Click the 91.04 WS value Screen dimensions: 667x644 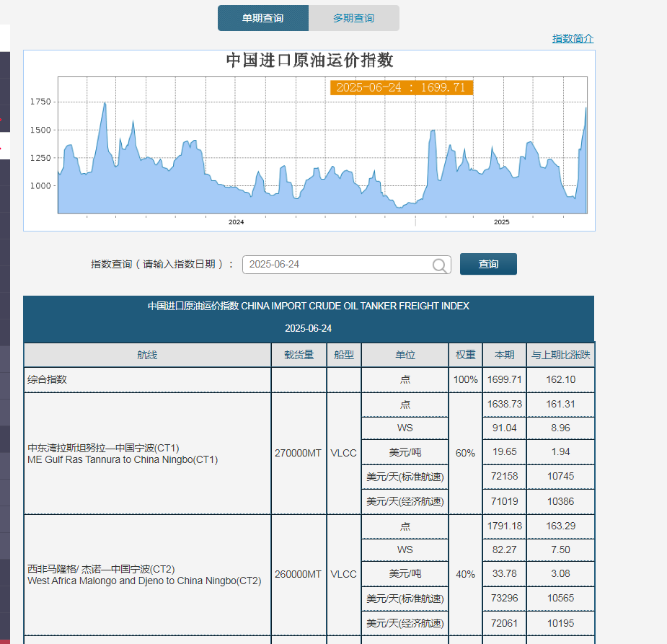click(x=505, y=428)
